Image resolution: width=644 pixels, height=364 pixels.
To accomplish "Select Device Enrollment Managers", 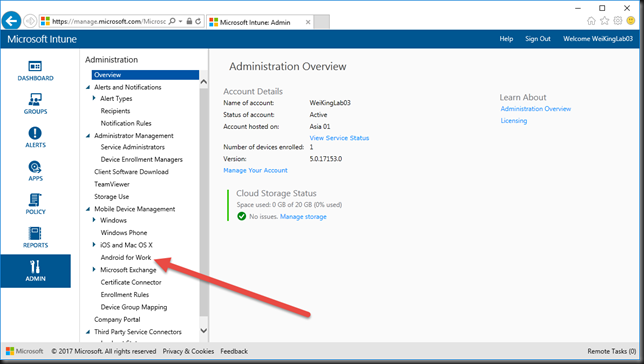I will click(x=141, y=159).
